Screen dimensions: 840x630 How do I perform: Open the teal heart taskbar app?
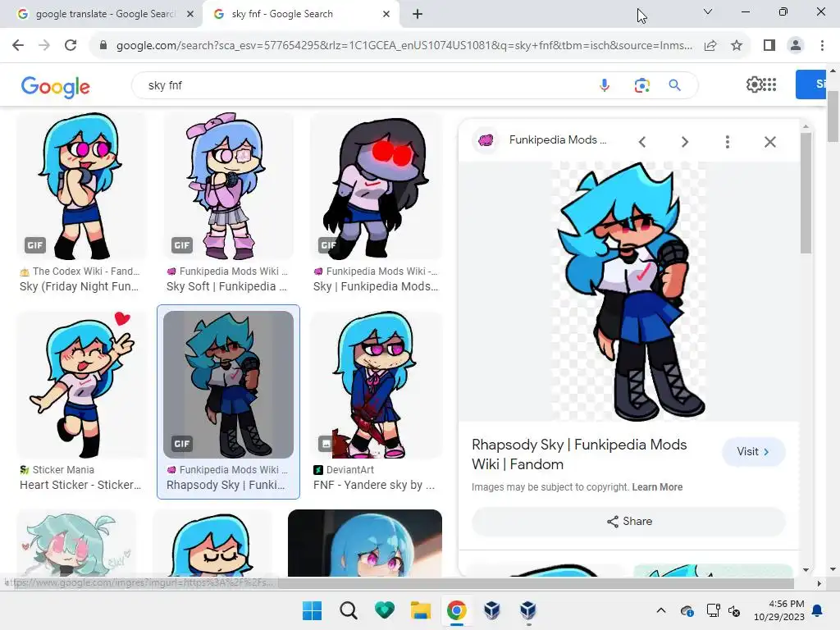[385, 610]
